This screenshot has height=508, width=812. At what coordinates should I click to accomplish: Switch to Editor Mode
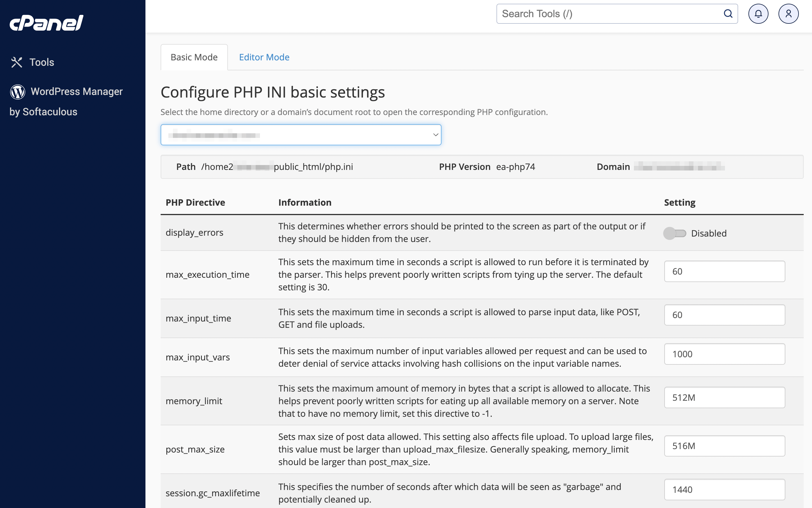click(264, 57)
